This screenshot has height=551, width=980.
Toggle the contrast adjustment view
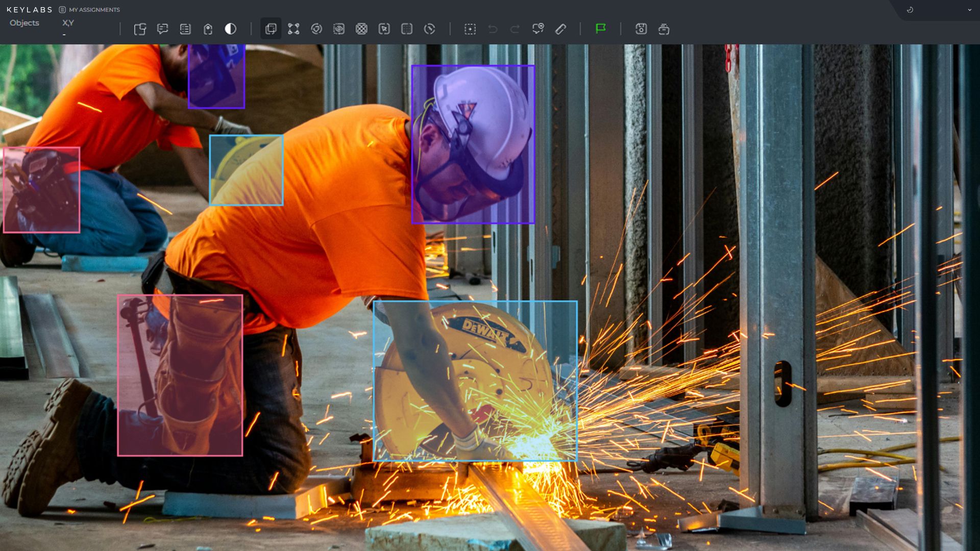(231, 29)
